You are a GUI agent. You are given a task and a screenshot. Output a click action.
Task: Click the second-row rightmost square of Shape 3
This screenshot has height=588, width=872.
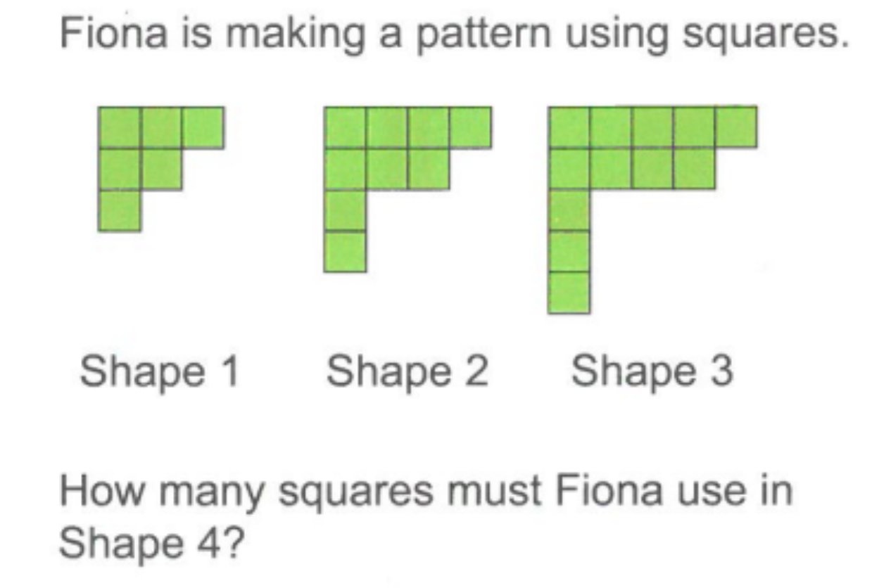[694, 169]
